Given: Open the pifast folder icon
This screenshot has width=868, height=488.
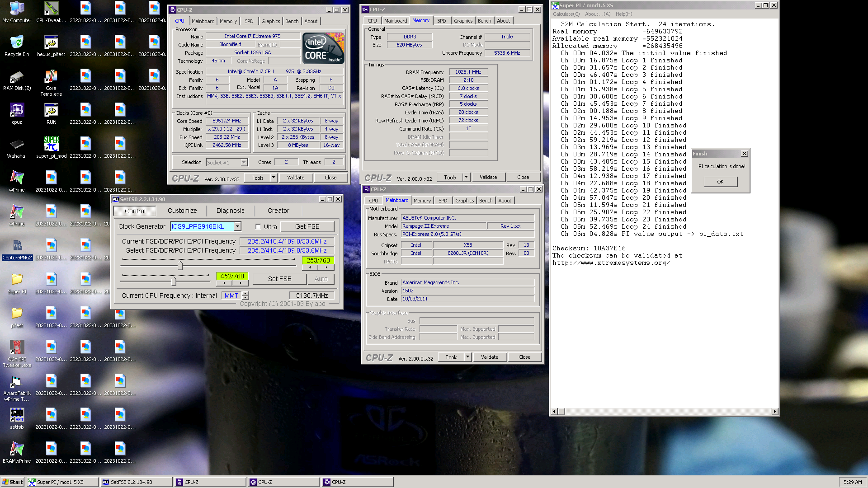Looking at the screenshot, I should coord(17,317).
